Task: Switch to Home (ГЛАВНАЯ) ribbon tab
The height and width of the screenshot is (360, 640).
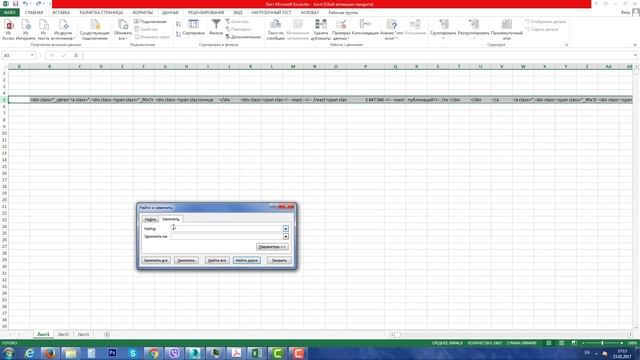Action: click(x=34, y=12)
